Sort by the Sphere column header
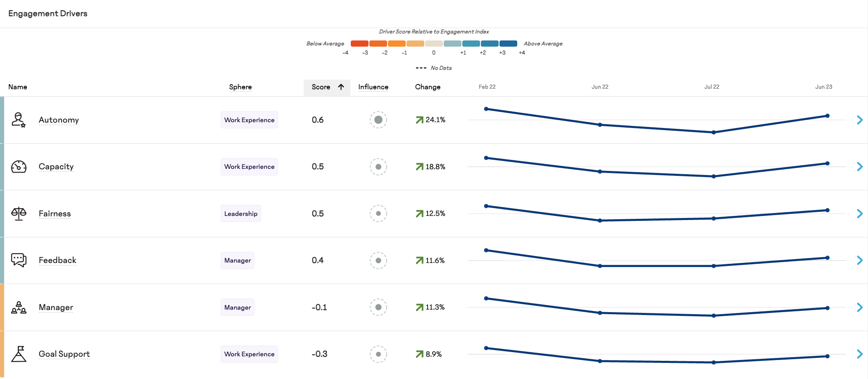The width and height of the screenshot is (868, 379). (x=240, y=87)
